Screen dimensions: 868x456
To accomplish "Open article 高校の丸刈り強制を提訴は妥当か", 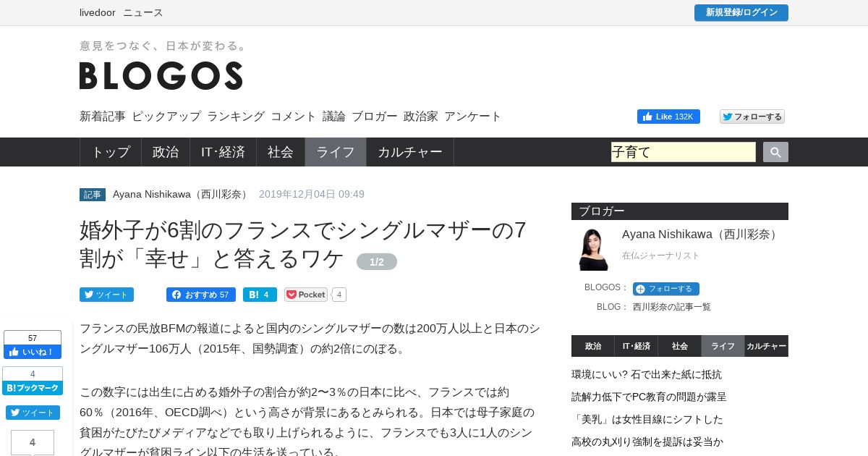I will pyautogui.click(x=647, y=442).
